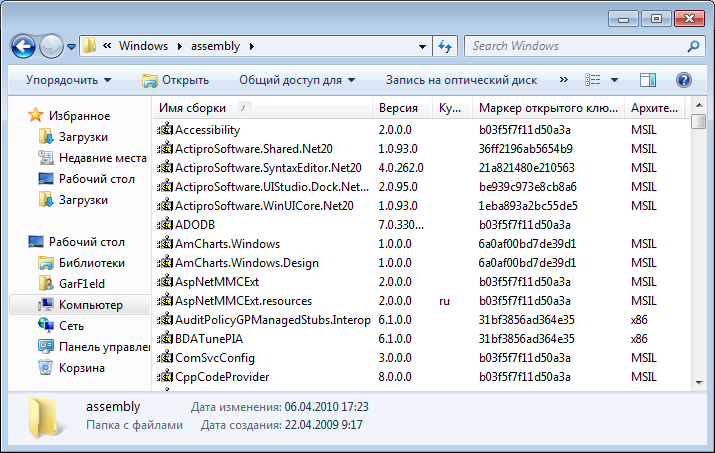Click the greyed Forward arrow button
This screenshot has height=453, width=715.
52,46
